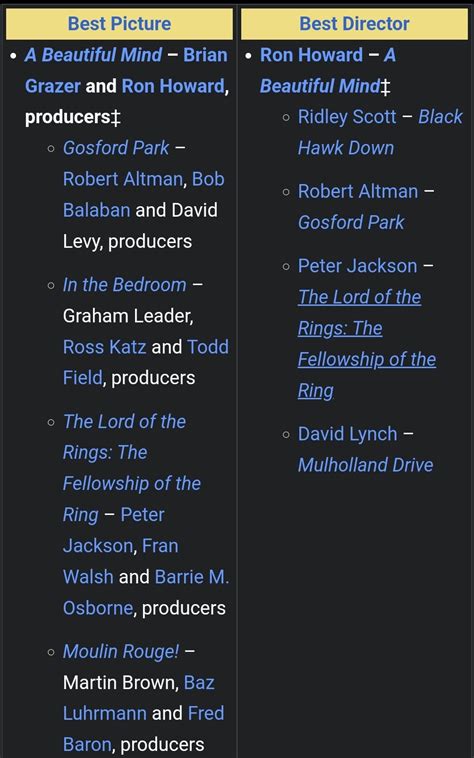474x758 pixels.
Task: Follow the Moulin Rouge! link
Action: pyautogui.click(x=121, y=652)
